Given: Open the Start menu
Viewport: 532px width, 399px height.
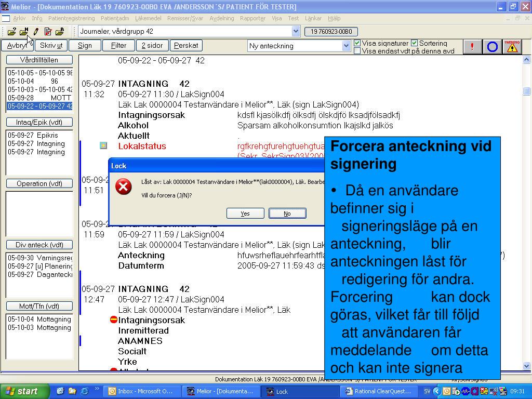Looking at the screenshot, I should 24,391.
